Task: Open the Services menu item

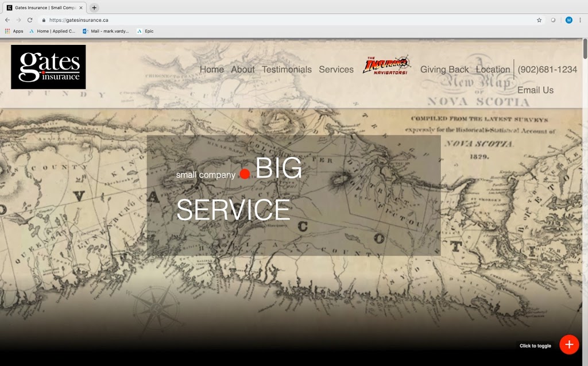Action: click(x=336, y=70)
